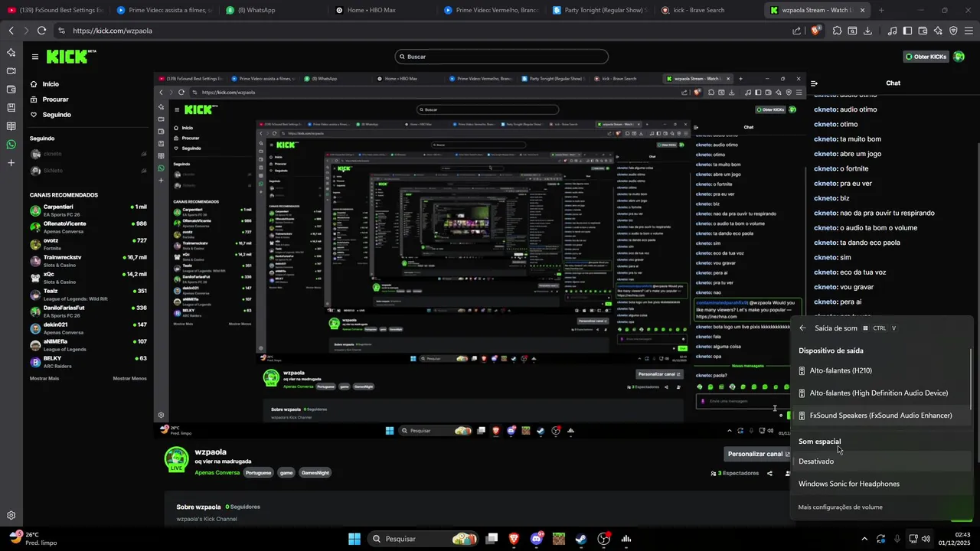The image size is (980, 551).
Task: Navigate back in the browser
Action: pyautogui.click(x=11, y=31)
